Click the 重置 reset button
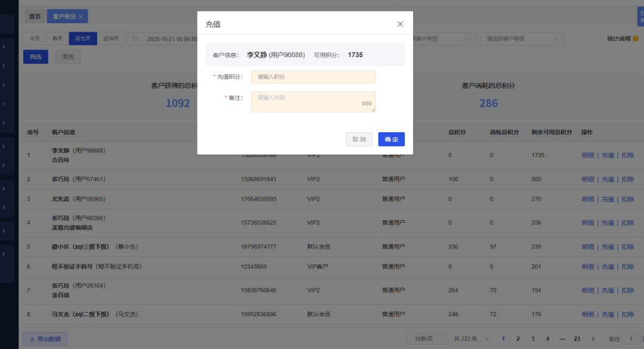The image size is (644, 349). [67, 56]
